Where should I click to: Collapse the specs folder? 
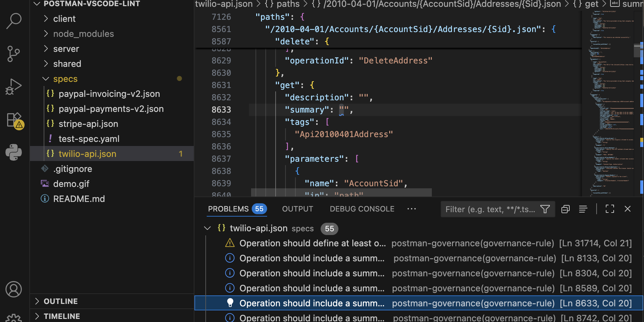(x=65, y=79)
